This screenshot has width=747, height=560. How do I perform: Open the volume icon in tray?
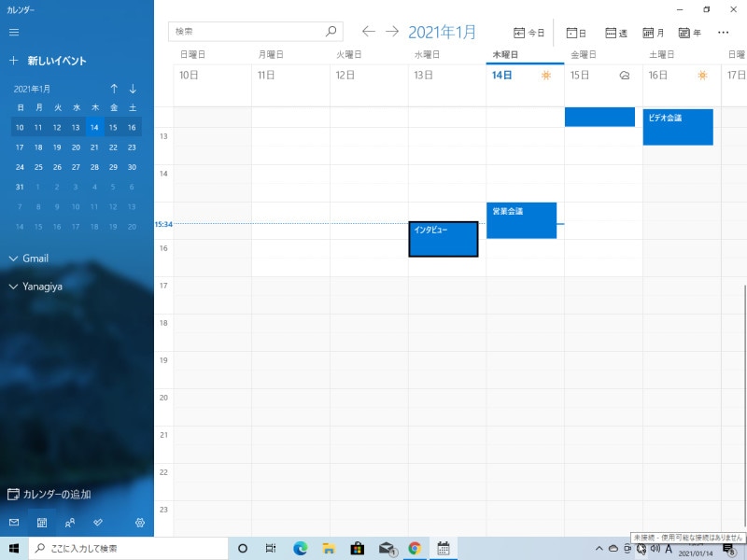(x=655, y=549)
